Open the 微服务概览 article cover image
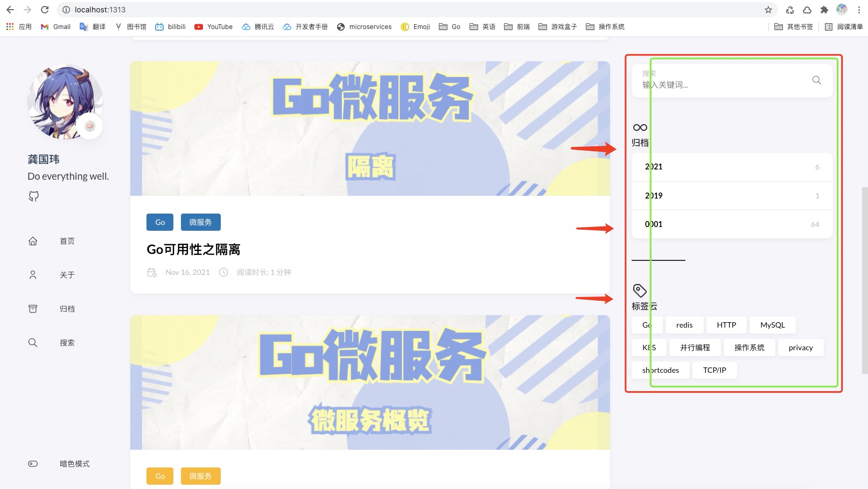This screenshot has width=868, height=489. 370,382
